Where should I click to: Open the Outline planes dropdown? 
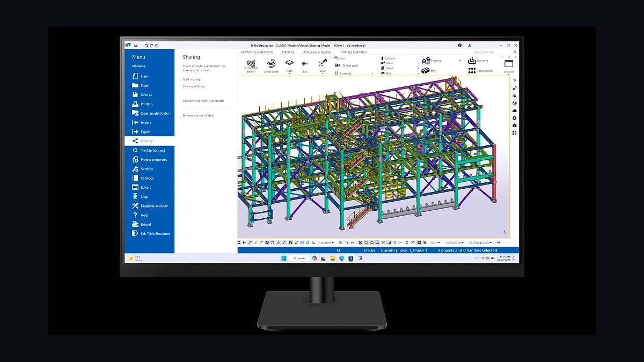coord(481,242)
